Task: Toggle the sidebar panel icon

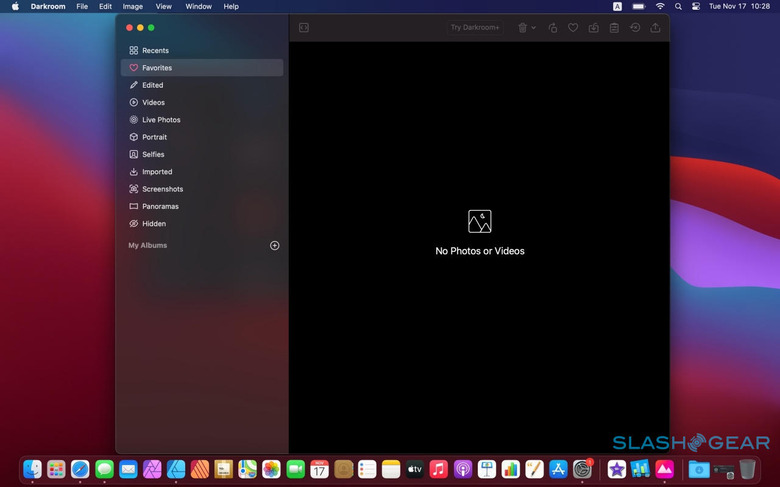Action: (x=304, y=28)
